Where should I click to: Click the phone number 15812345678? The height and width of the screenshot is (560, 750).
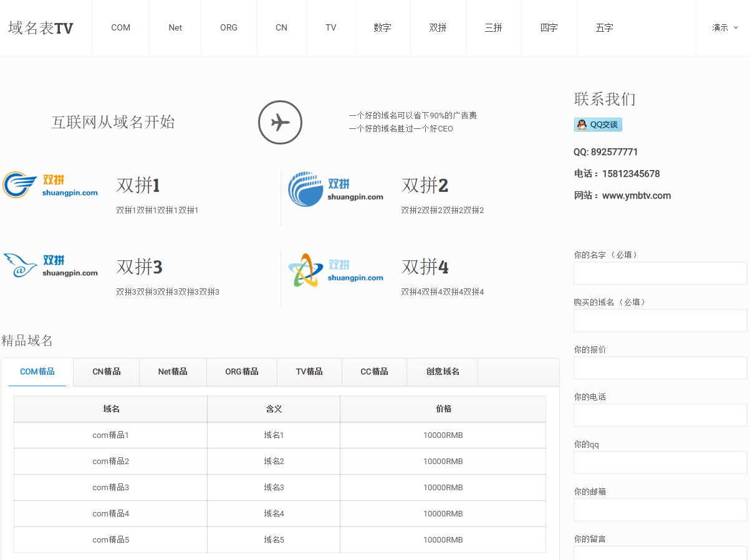(630, 174)
